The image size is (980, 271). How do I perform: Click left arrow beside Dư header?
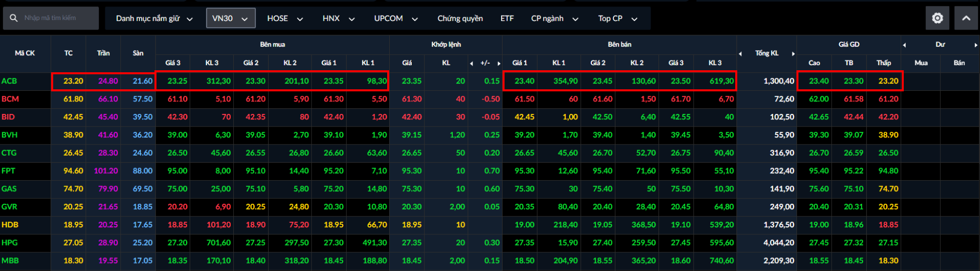pyautogui.click(x=904, y=45)
